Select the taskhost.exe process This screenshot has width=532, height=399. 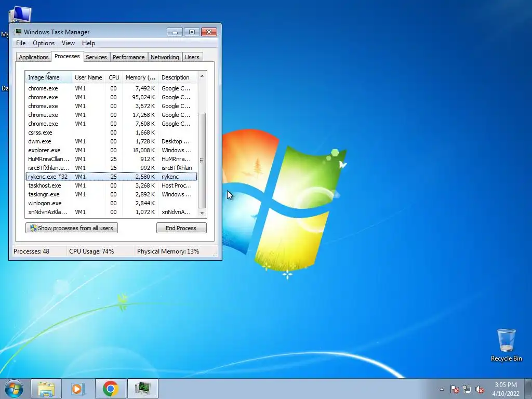111,185
